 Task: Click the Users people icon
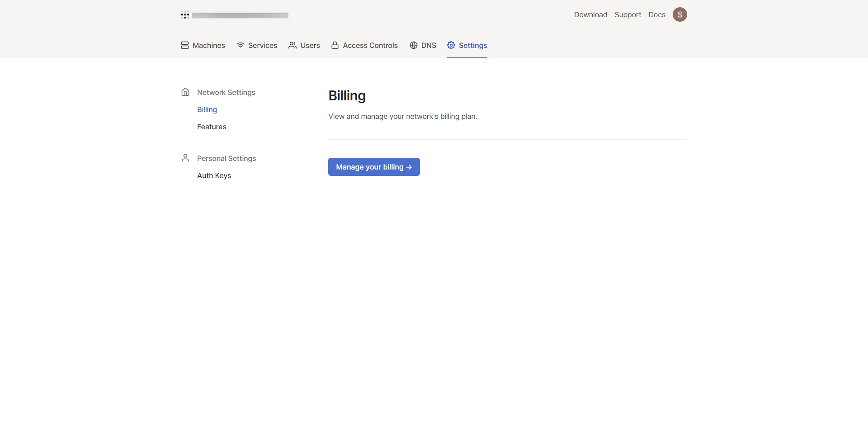[x=292, y=45]
